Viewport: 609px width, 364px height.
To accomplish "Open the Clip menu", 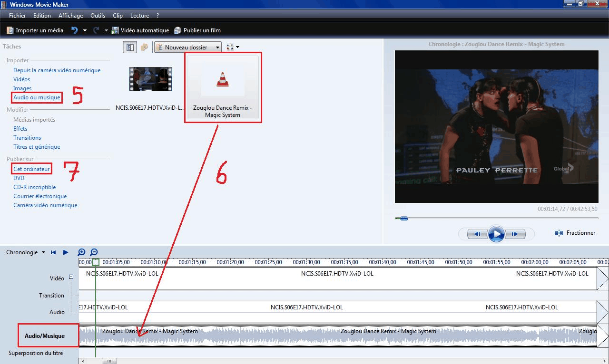I will 118,15.
